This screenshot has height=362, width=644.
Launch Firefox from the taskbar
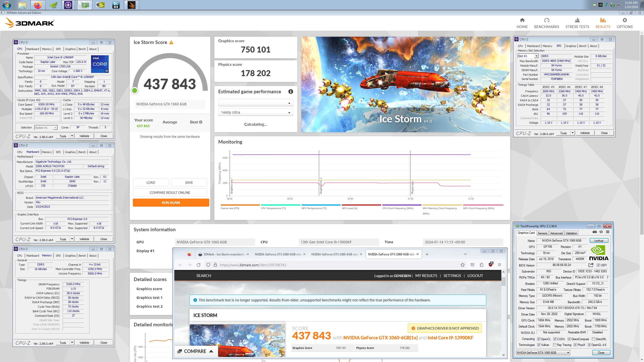coord(38,5)
